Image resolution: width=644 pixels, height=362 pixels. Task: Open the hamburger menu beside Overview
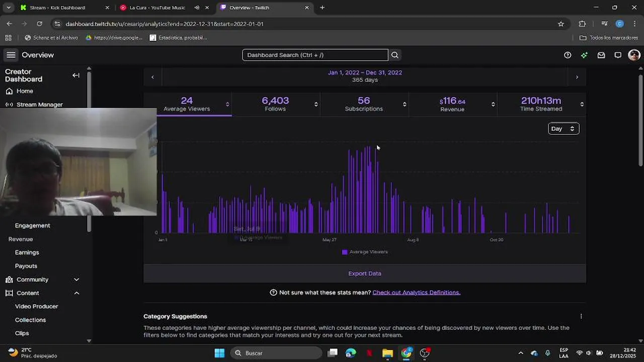(x=11, y=55)
